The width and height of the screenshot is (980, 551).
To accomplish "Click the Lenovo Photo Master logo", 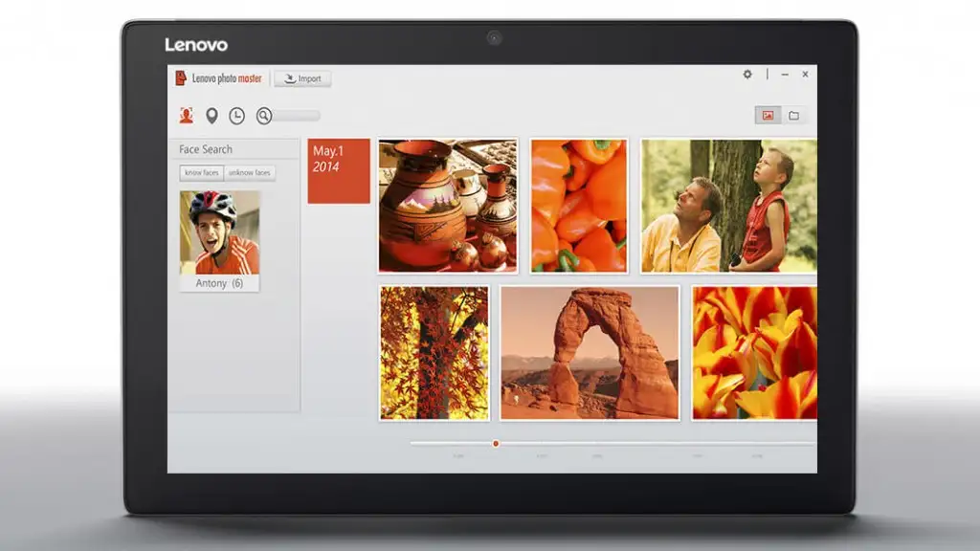I will (219, 78).
